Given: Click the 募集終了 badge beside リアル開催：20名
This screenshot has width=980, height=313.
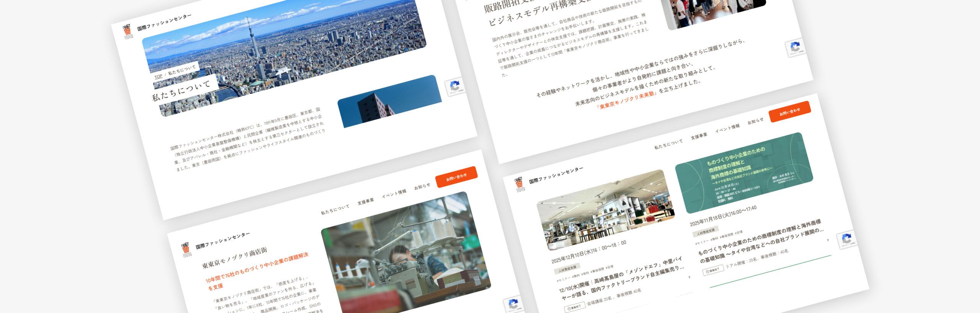Looking at the screenshot, I should (713, 271).
